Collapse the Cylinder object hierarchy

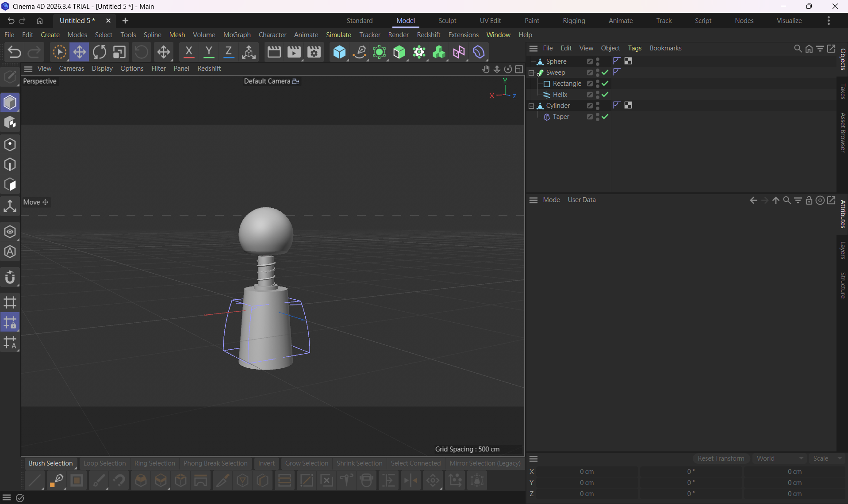point(531,106)
